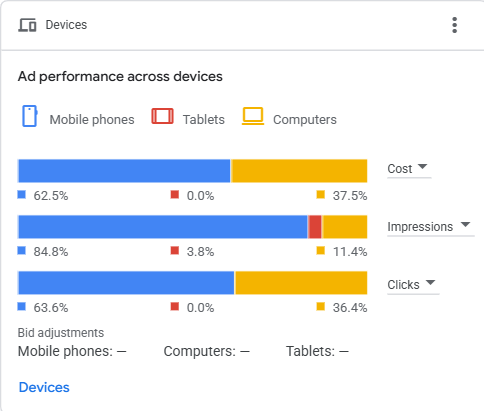Click the Mobile phones legend label
This screenshot has height=411, width=484.
[92, 120]
